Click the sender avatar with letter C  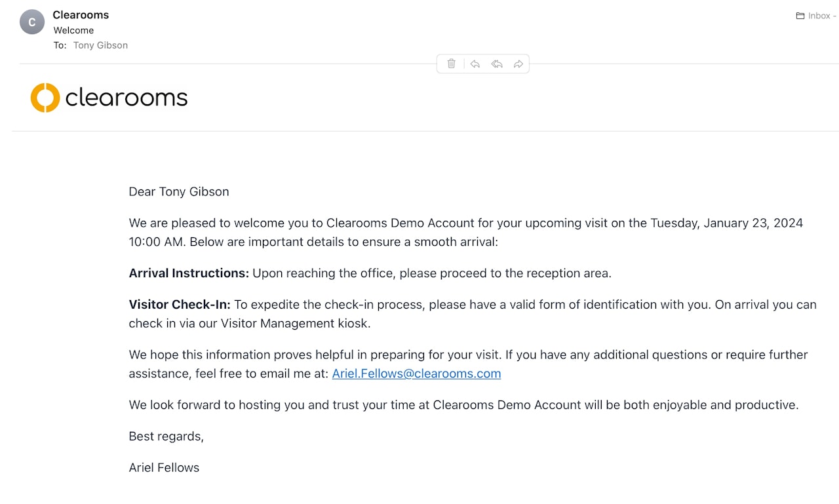point(32,22)
